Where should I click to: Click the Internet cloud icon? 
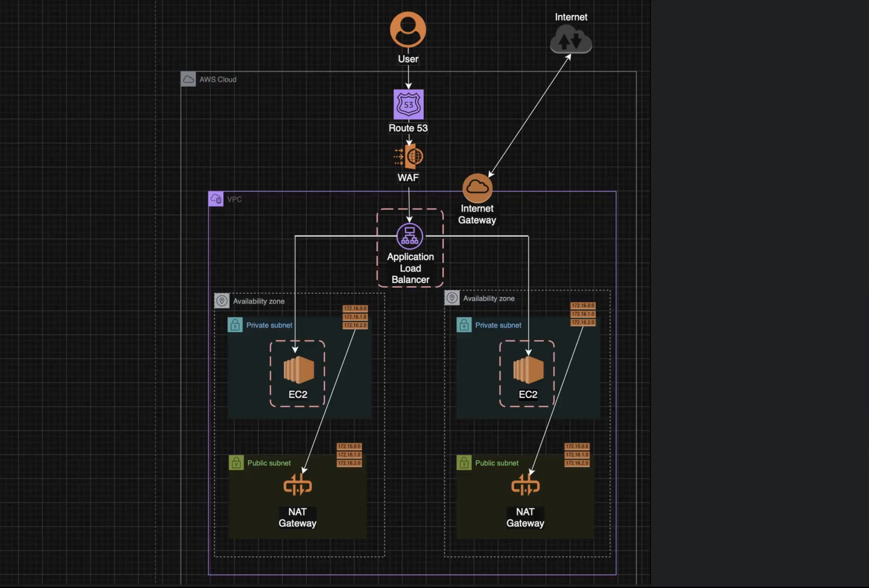(571, 39)
